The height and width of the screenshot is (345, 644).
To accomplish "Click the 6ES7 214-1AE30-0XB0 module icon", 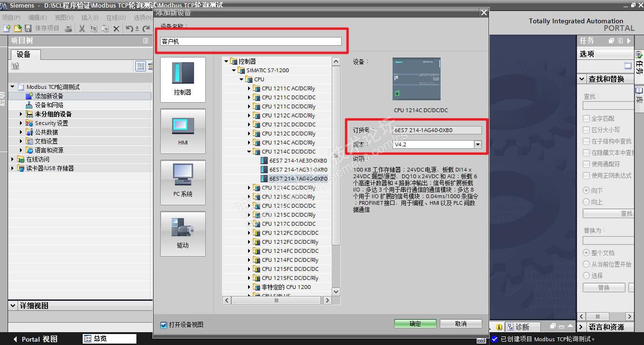I will 264,161.
